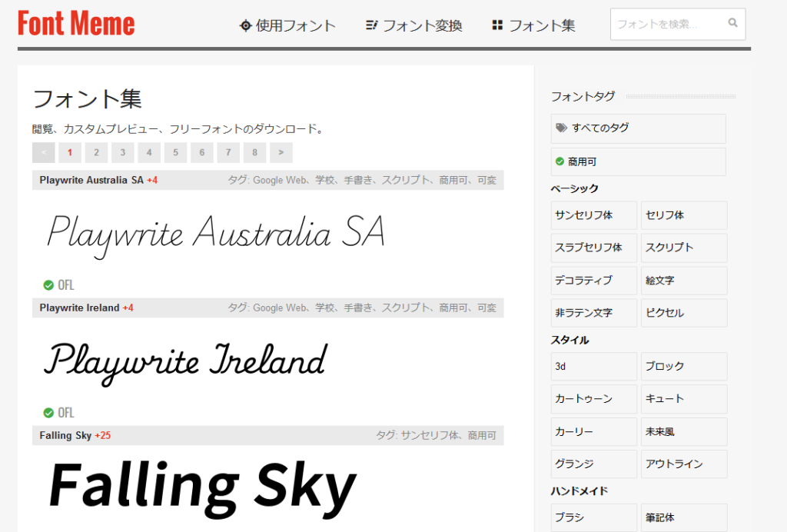Viewport: 787px width, 532px height.
Task: Select the 筆記体 handmade tag
Action: [684, 517]
